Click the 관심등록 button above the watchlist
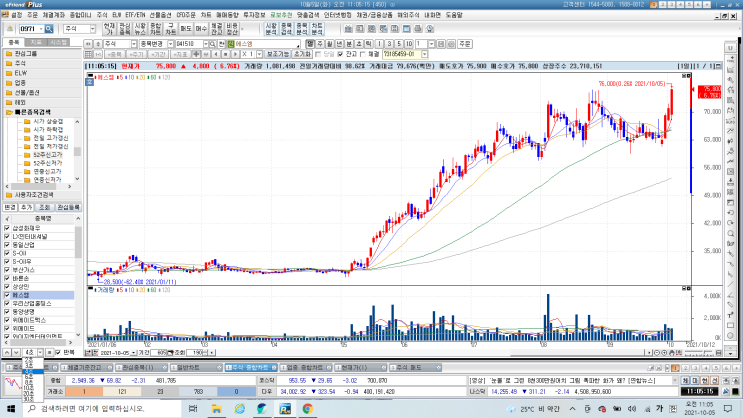 coord(68,208)
